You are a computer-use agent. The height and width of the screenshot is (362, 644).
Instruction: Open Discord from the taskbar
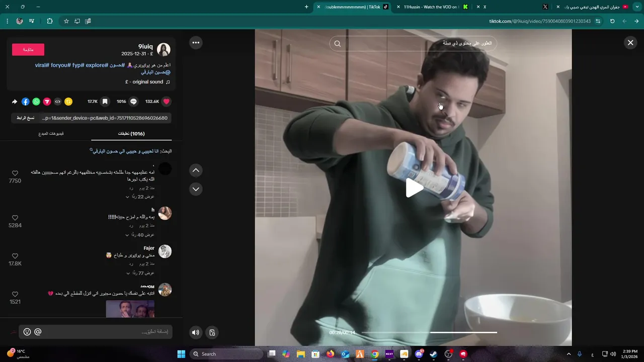point(419,354)
